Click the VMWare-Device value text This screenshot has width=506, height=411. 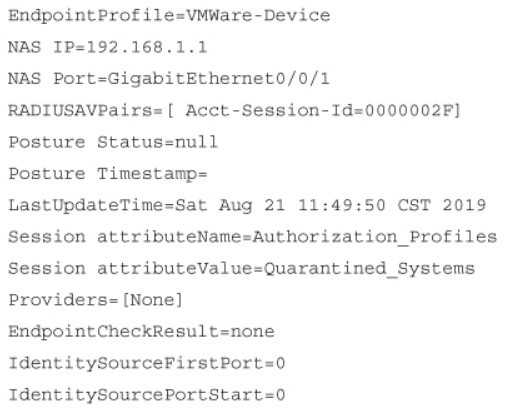pyautogui.click(x=258, y=15)
